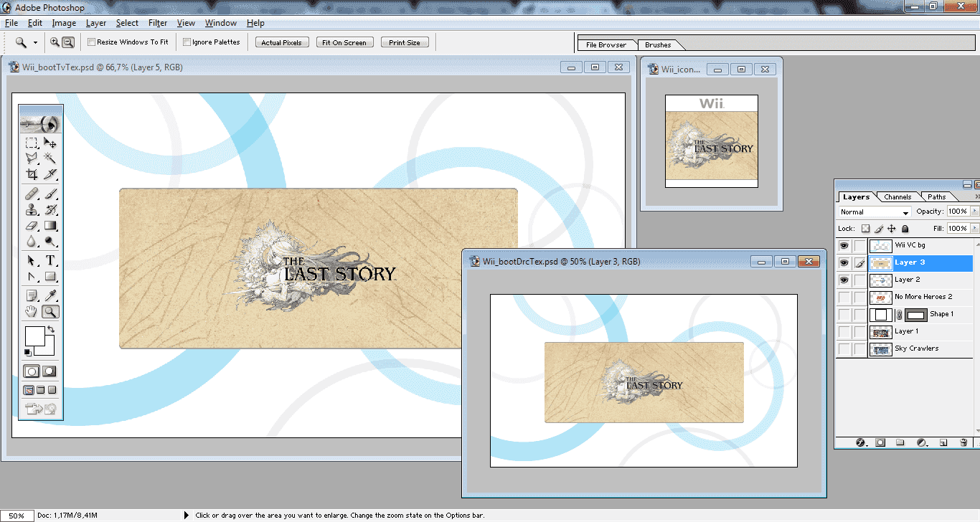Enable Resize Windows To Fit checkbox
980x522 pixels.
(92, 42)
